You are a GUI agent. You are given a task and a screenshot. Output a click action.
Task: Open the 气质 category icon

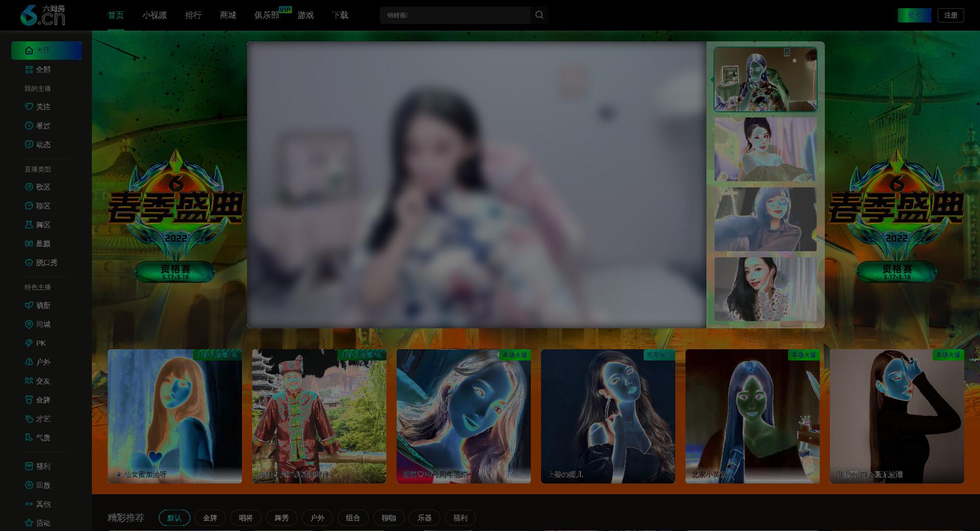pos(29,438)
